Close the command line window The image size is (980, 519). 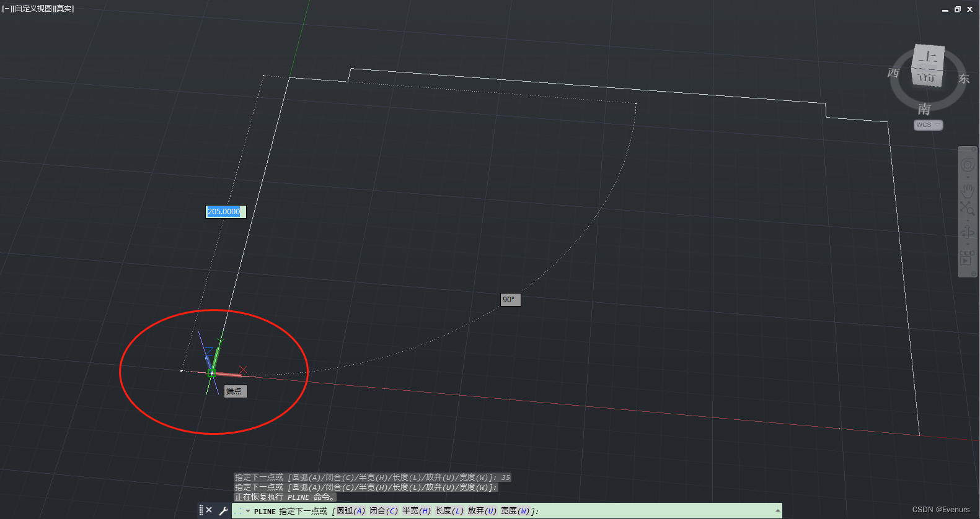[209, 510]
